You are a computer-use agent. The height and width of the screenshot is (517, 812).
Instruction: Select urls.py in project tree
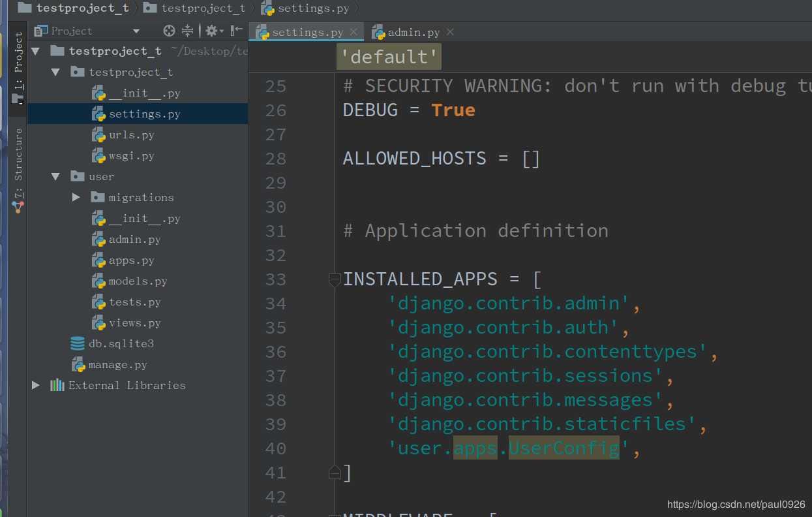pos(138,134)
